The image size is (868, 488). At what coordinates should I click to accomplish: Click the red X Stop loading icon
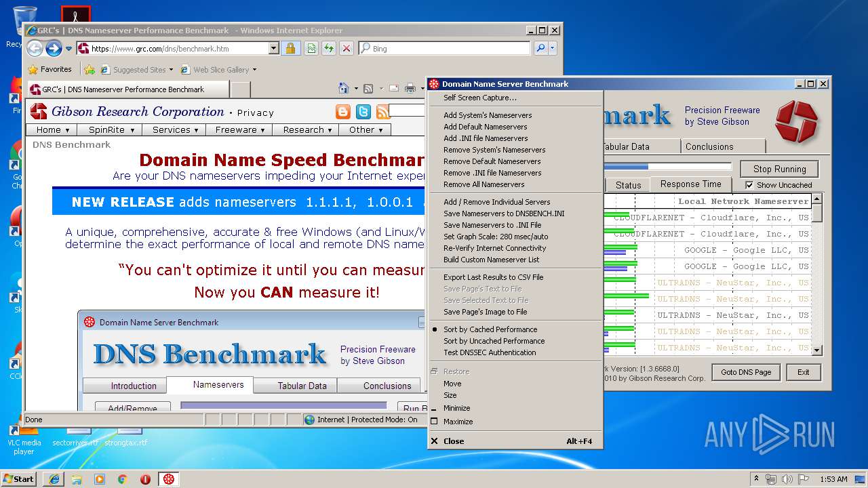[346, 48]
